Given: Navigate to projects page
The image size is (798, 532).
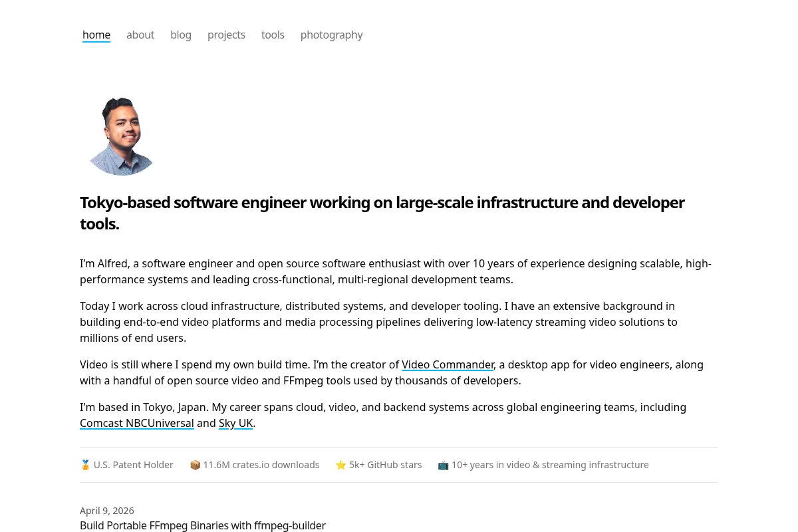Looking at the screenshot, I should [x=226, y=35].
